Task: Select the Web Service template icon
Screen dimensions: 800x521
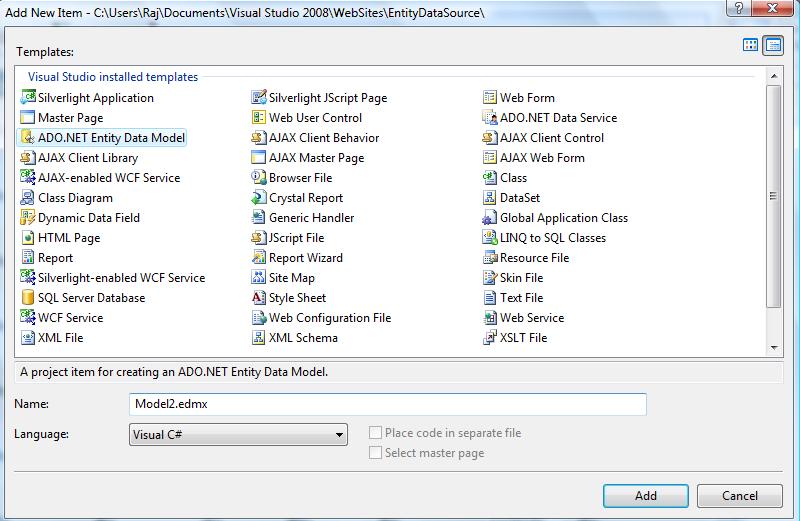Action: 490,317
